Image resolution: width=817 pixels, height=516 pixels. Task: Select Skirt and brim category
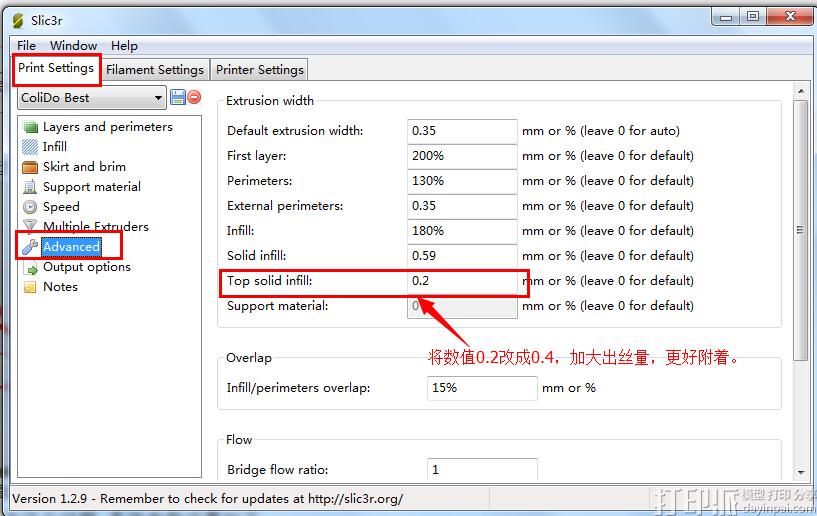(84, 167)
